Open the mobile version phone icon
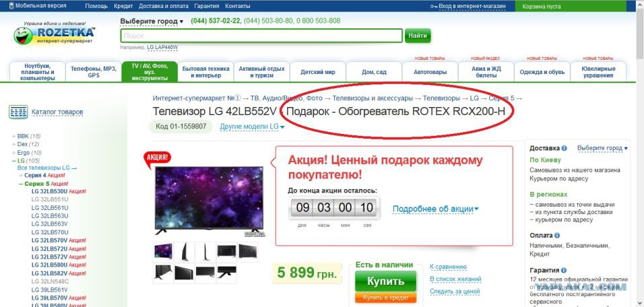This screenshot has width=644, height=307. tap(11, 6)
